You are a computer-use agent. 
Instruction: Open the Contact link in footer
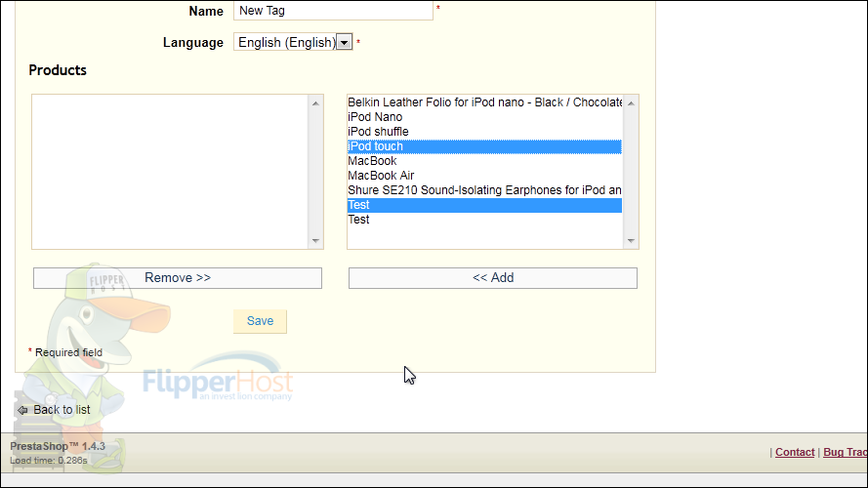[795, 452]
